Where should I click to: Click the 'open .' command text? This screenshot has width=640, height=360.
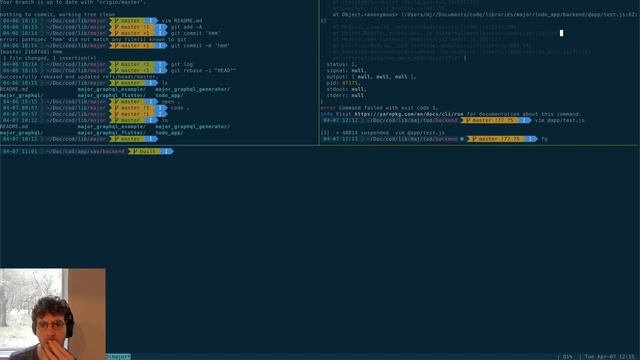171,102
